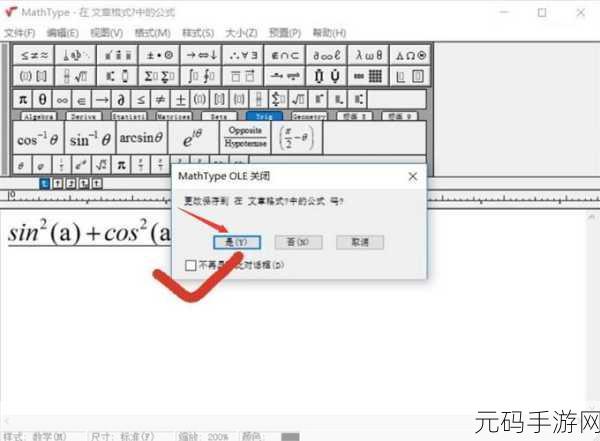Insert the arcsinθ expression
The image size is (600, 441).
coord(142,138)
